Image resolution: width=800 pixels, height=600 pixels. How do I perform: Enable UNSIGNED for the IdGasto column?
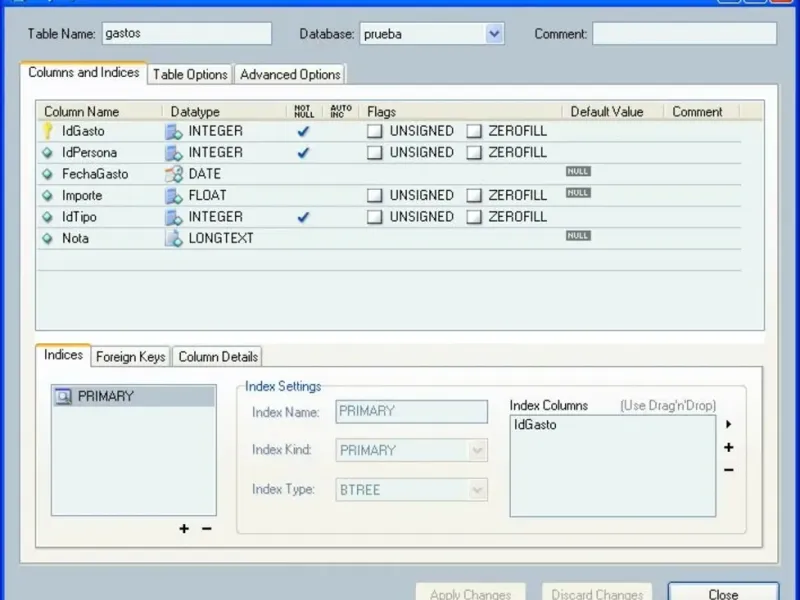[374, 131]
